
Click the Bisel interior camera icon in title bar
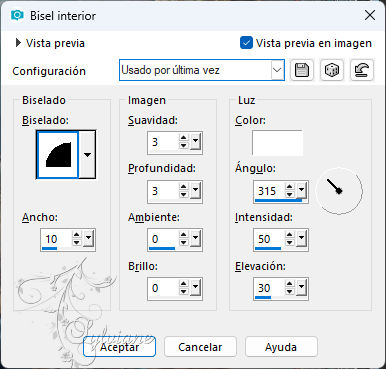click(17, 15)
